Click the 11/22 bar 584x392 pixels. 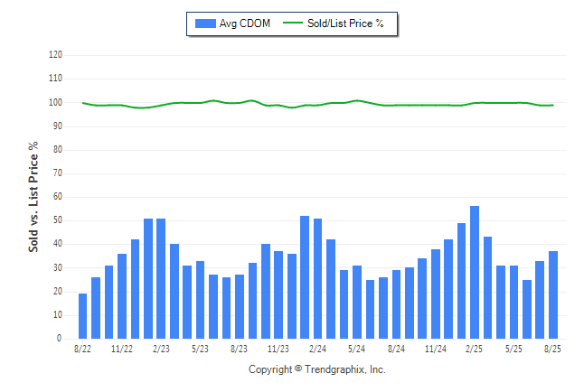point(122,296)
